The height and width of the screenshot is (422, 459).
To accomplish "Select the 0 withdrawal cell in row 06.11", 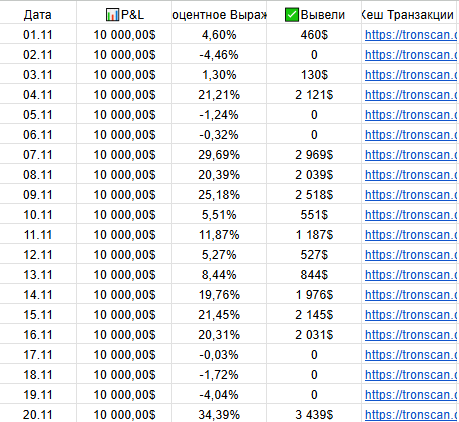I will pyautogui.click(x=314, y=134).
